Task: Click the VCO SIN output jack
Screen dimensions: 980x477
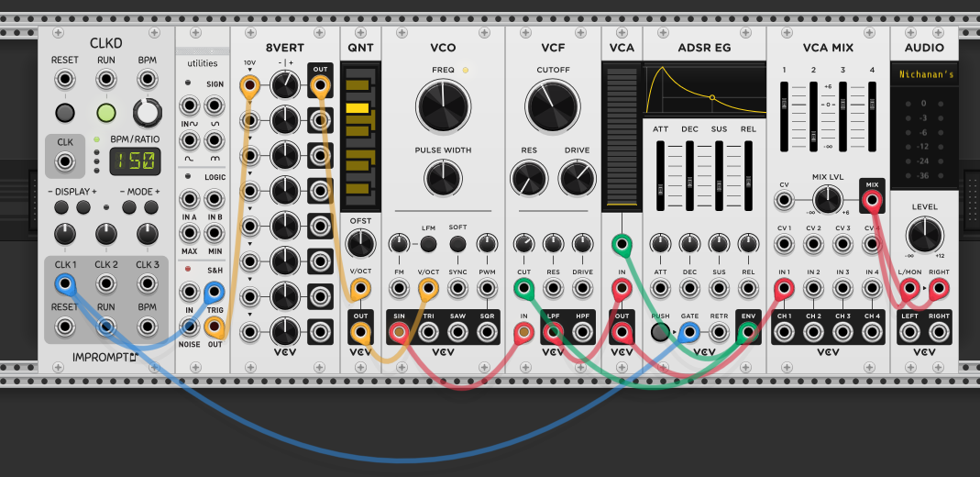Action: tap(399, 332)
